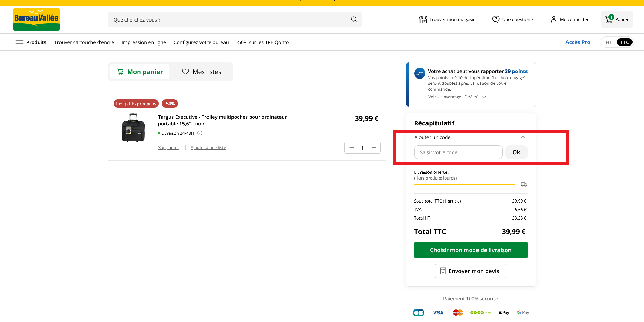Image resolution: width=644 pixels, height=322 pixels.
Task: Click the quantity value field
Action: pos(362,148)
